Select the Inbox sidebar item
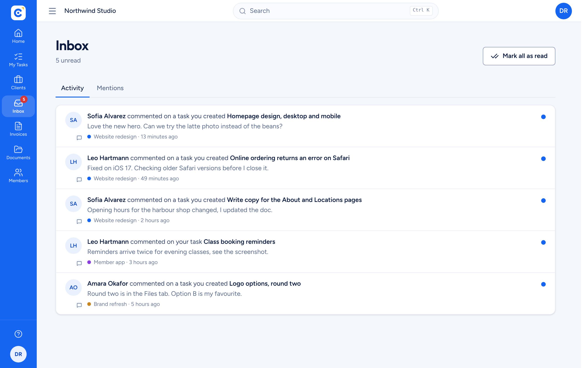Viewport: 588px width, 368px height. (18, 106)
